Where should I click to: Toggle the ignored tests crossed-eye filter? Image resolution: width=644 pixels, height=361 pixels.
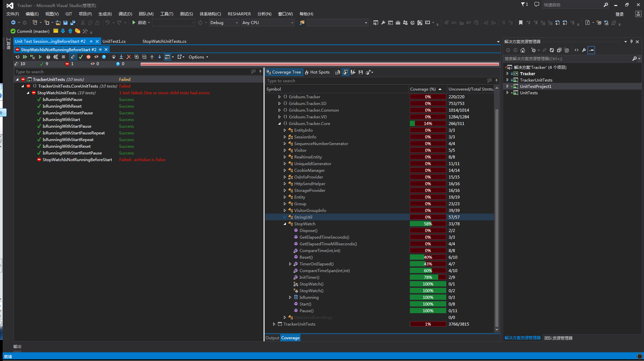96,57
